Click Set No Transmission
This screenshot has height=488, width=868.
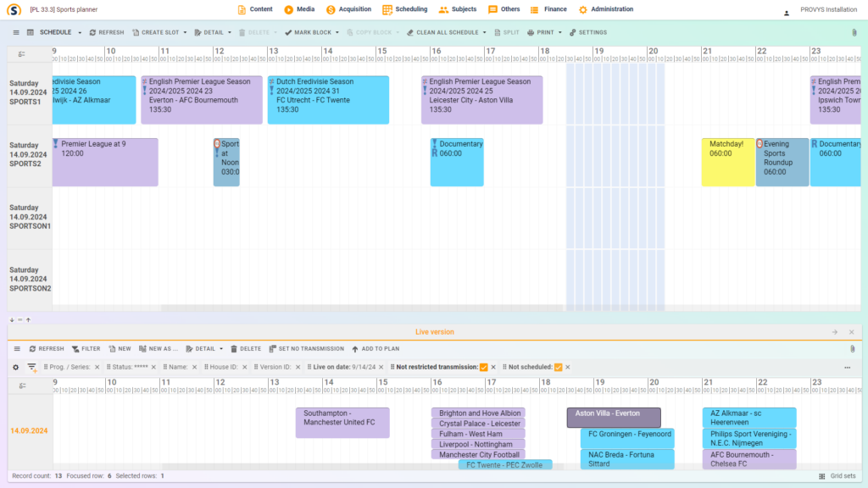pos(306,349)
